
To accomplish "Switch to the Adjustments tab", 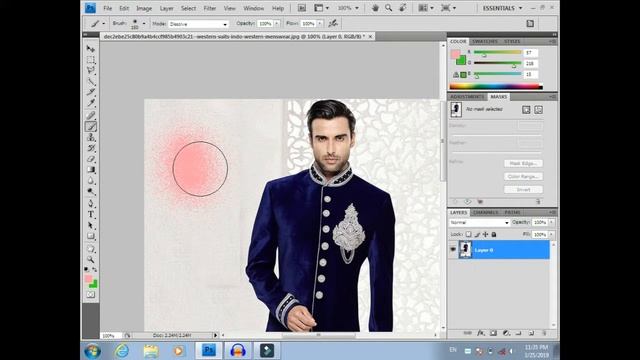I will pyautogui.click(x=467, y=97).
